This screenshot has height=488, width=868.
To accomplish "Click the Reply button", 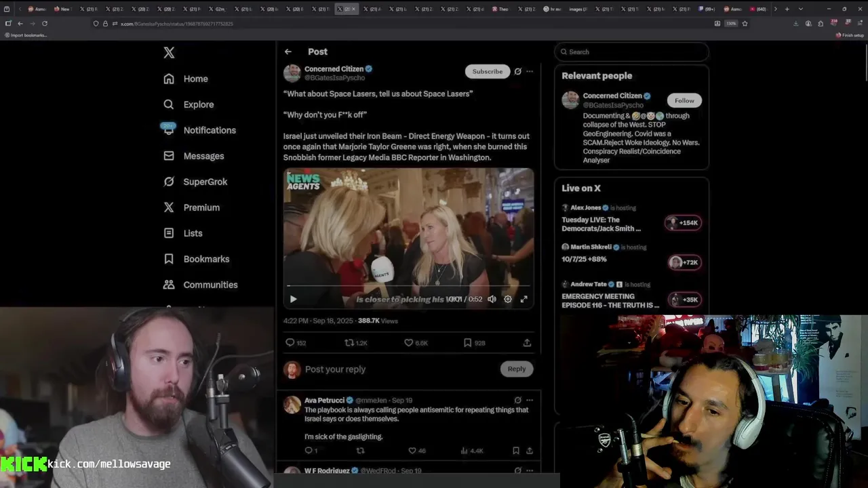I will point(517,369).
